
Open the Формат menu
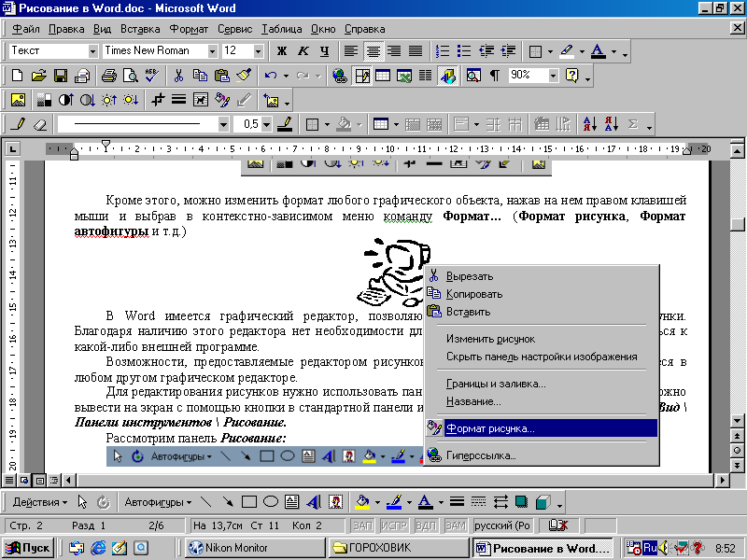[190, 29]
